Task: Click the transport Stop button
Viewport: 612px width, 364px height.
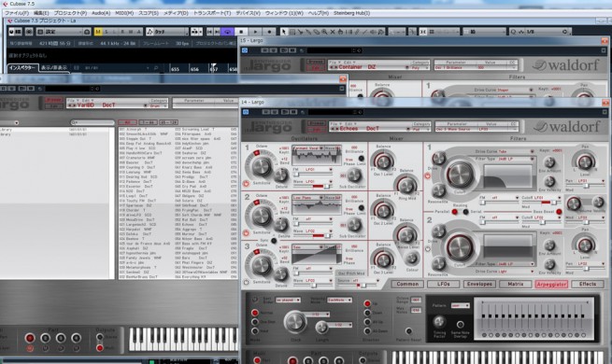Action: click(241, 32)
